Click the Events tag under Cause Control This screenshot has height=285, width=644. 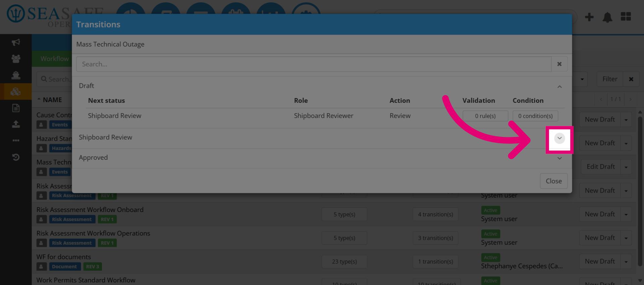coord(60,125)
